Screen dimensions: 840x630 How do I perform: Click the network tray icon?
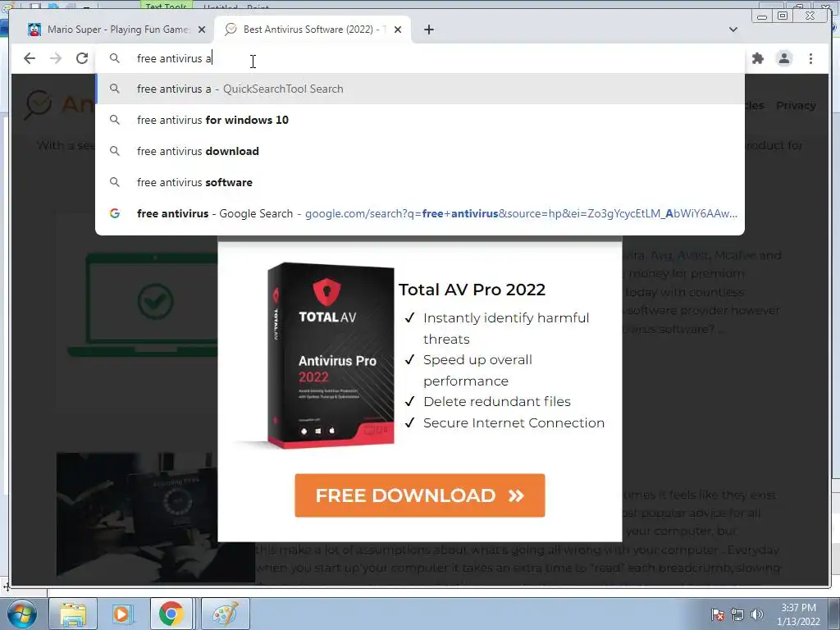click(x=737, y=614)
